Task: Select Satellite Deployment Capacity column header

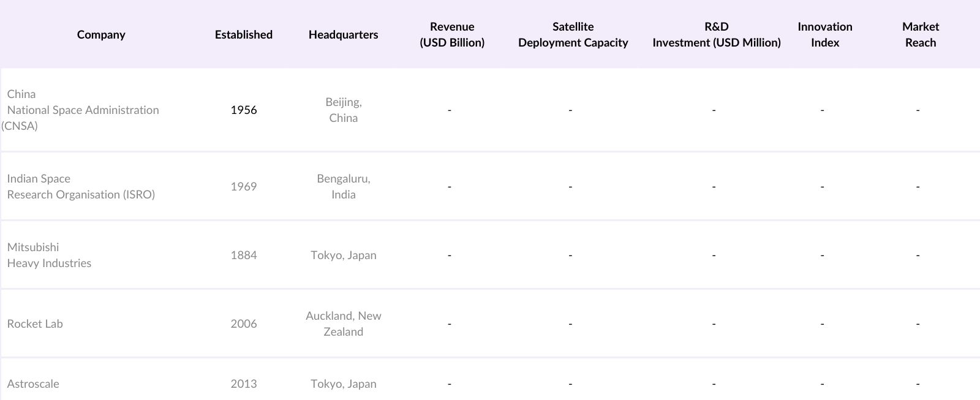Action: point(573,35)
